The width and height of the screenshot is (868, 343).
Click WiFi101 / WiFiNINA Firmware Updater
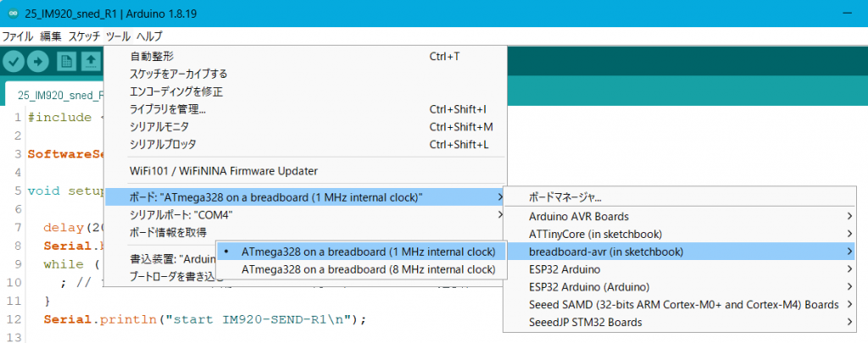[224, 171]
